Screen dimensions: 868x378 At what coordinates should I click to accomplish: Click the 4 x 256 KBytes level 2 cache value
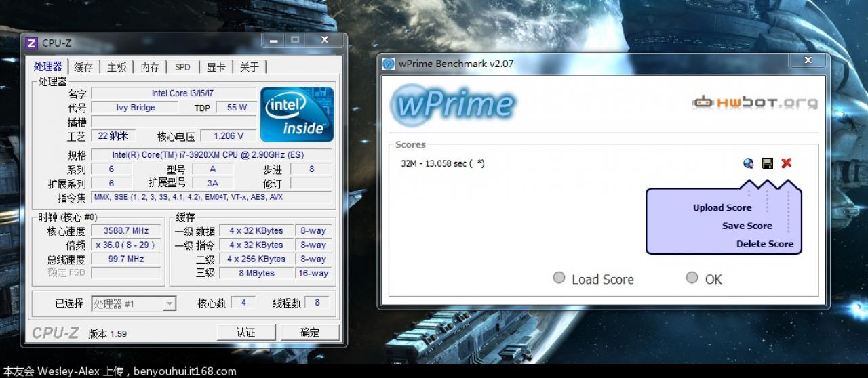(256, 259)
